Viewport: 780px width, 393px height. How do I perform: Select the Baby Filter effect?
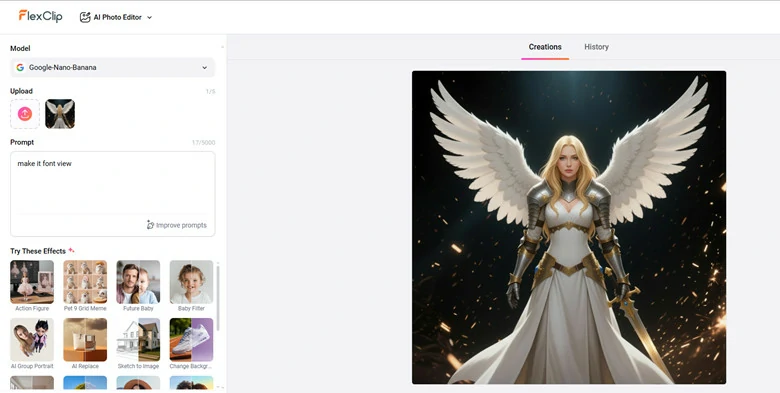point(192,286)
